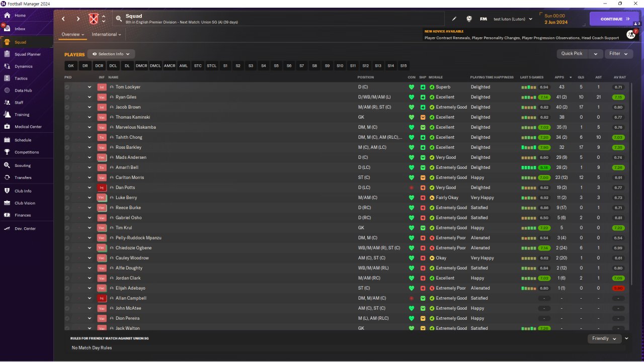Click the pencil edit icon
This screenshot has width=644, height=362.
tap(454, 19)
